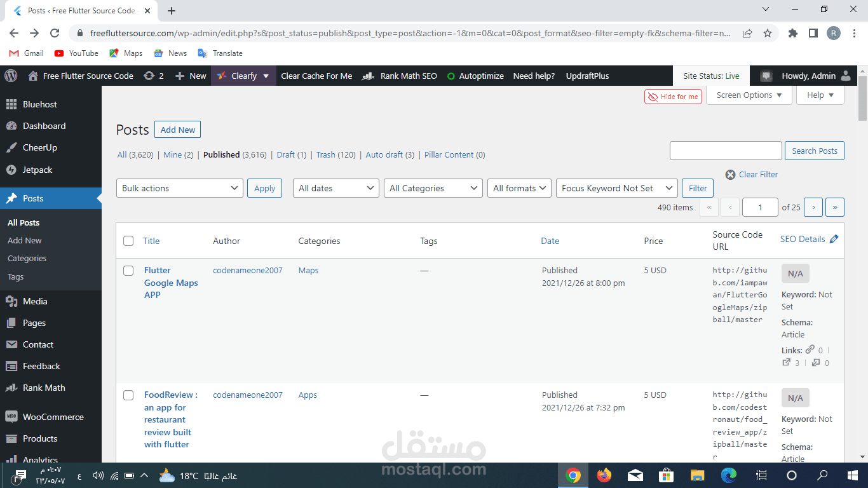Open Chrome extensions puzzle icon
The height and width of the screenshot is (488, 868).
pyautogui.click(x=793, y=33)
